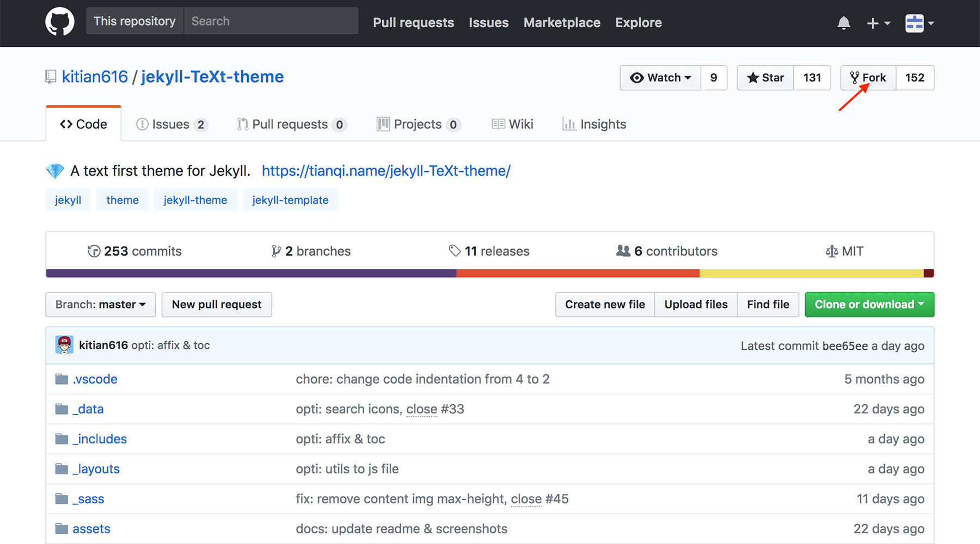Select the theme topic tag

point(122,200)
